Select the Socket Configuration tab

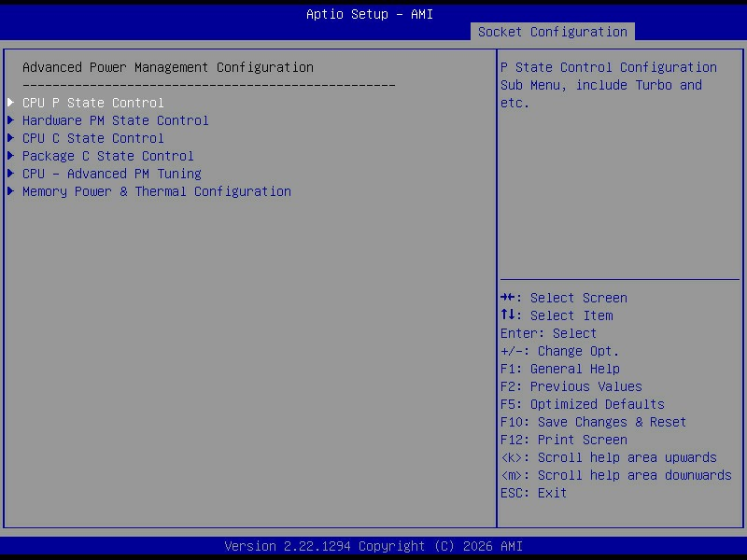click(x=553, y=32)
